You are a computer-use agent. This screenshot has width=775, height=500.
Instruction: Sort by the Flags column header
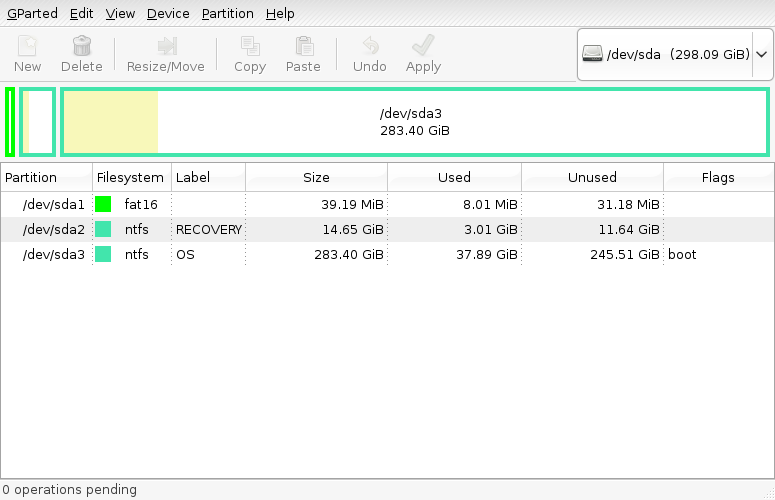click(718, 177)
